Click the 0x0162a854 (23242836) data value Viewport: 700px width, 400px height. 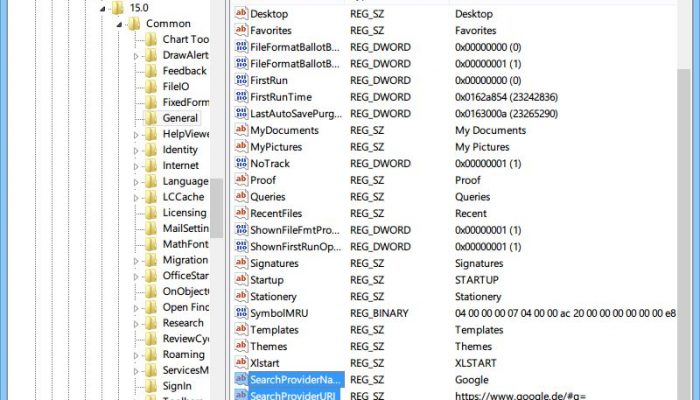click(506, 97)
